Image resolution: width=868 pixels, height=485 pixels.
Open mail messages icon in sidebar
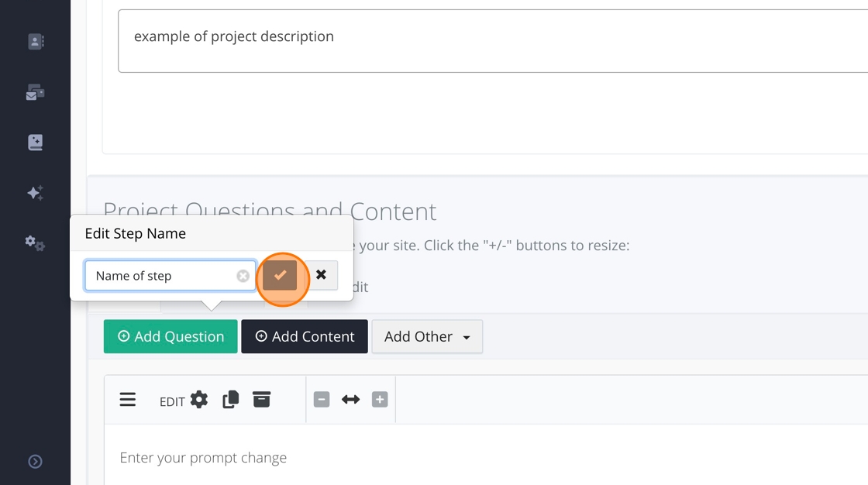tap(36, 93)
